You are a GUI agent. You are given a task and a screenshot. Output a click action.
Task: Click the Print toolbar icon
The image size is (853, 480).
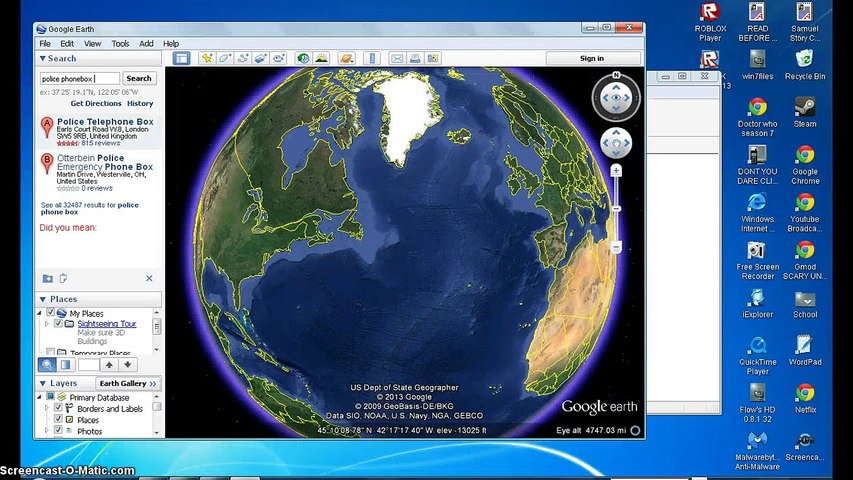tap(415, 58)
